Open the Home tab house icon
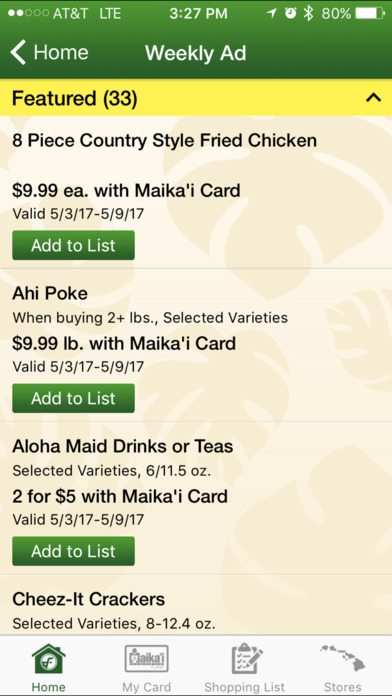Viewport: 392px width, 696px height. click(x=49, y=659)
